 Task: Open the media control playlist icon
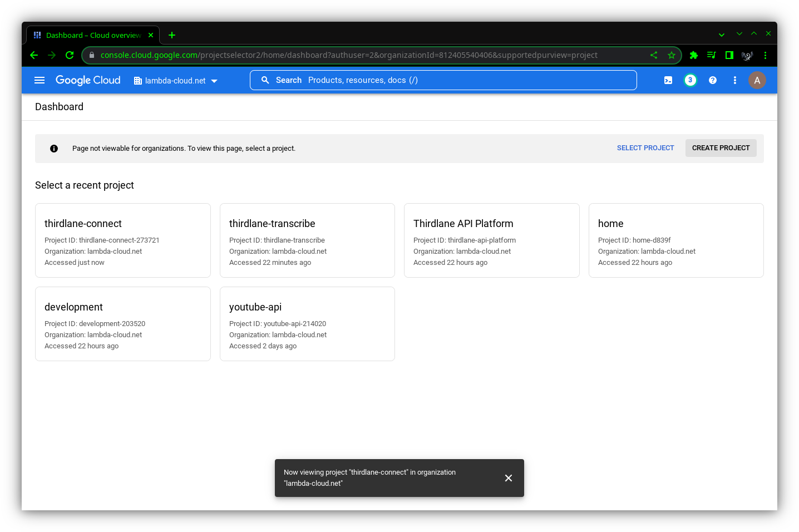pos(711,55)
